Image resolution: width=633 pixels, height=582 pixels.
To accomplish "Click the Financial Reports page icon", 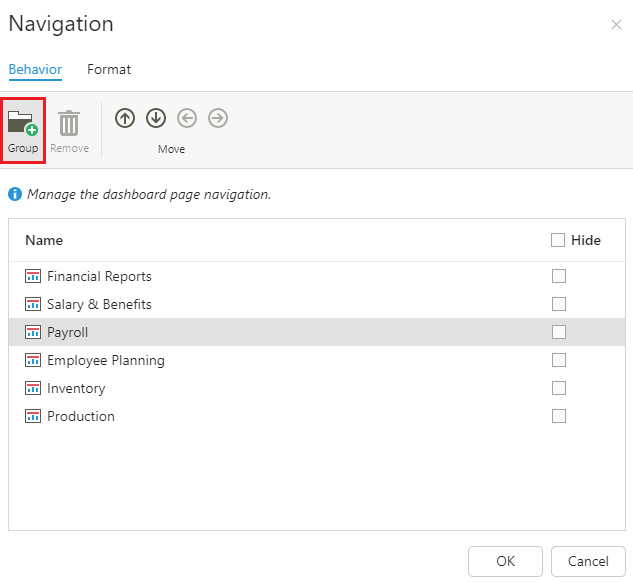I will [x=33, y=276].
